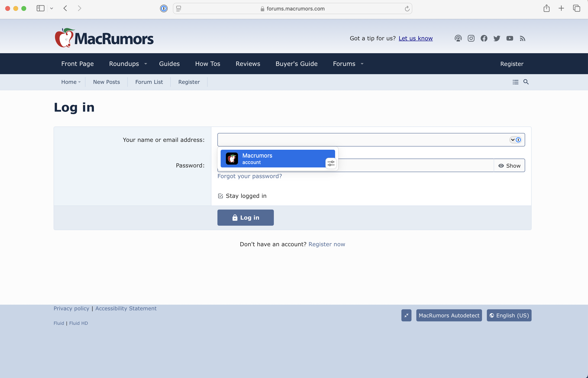Click the 1Password extension icon in toolbar

click(164, 9)
